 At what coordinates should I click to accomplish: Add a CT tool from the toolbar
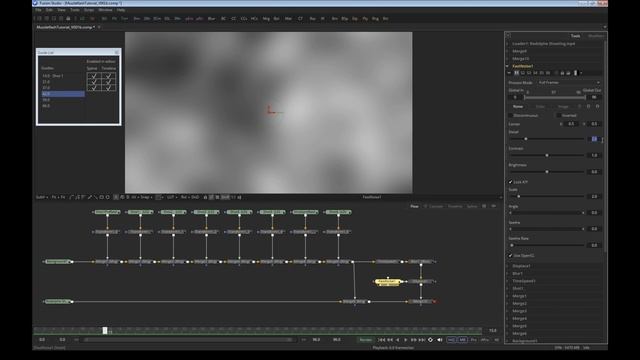300,19
